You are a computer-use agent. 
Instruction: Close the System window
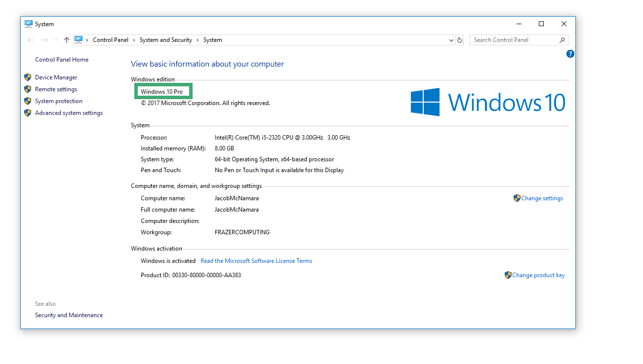(564, 24)
